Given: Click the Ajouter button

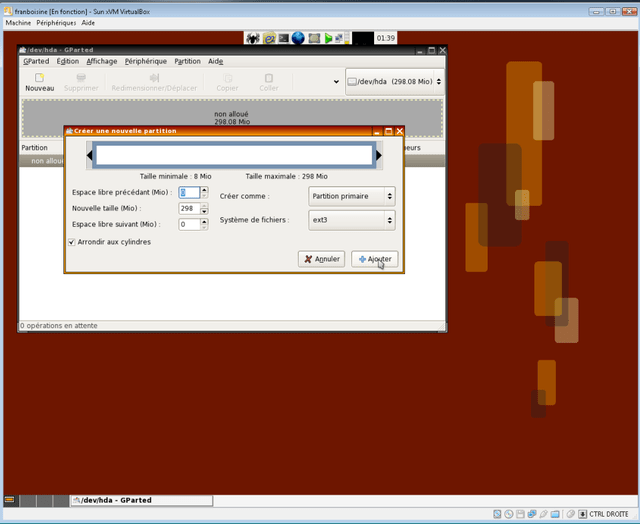Looking at the screenshot, I should [375, 259].
